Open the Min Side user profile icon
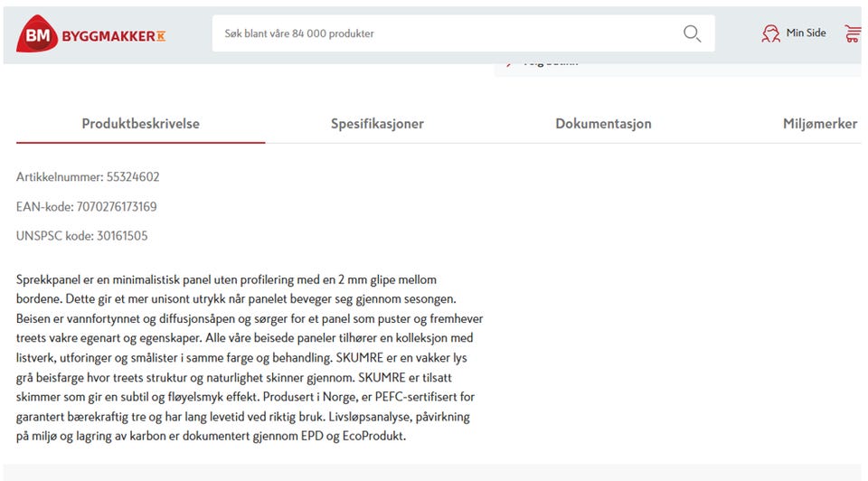 770,33
